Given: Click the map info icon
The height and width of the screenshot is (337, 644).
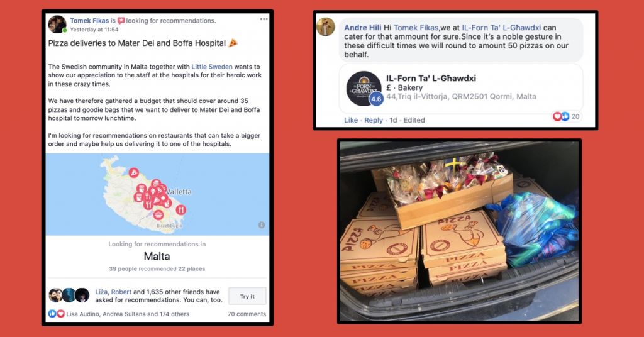Looking at the screenshot, I should 262,225.
